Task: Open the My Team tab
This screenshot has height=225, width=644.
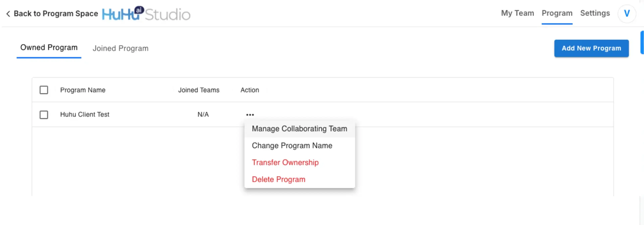Action: click(517, 13)
